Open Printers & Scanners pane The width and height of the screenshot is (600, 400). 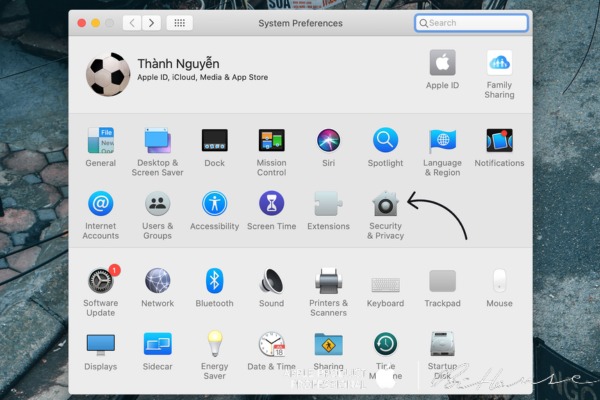coord(328,281)
